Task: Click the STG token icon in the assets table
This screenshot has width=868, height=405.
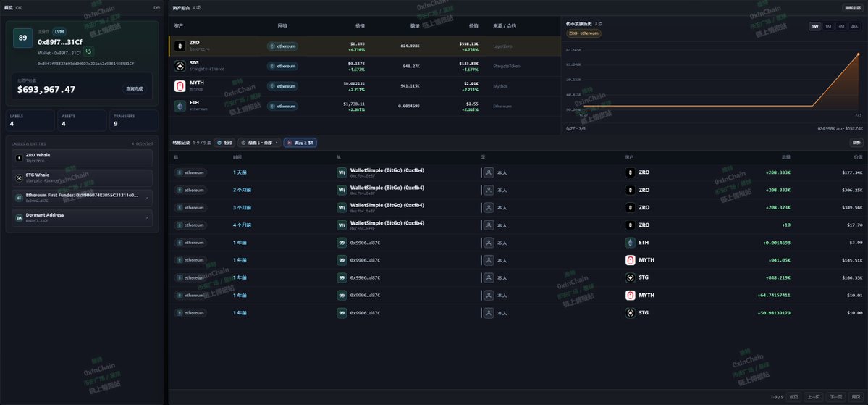Action: (x=180, y=66)
